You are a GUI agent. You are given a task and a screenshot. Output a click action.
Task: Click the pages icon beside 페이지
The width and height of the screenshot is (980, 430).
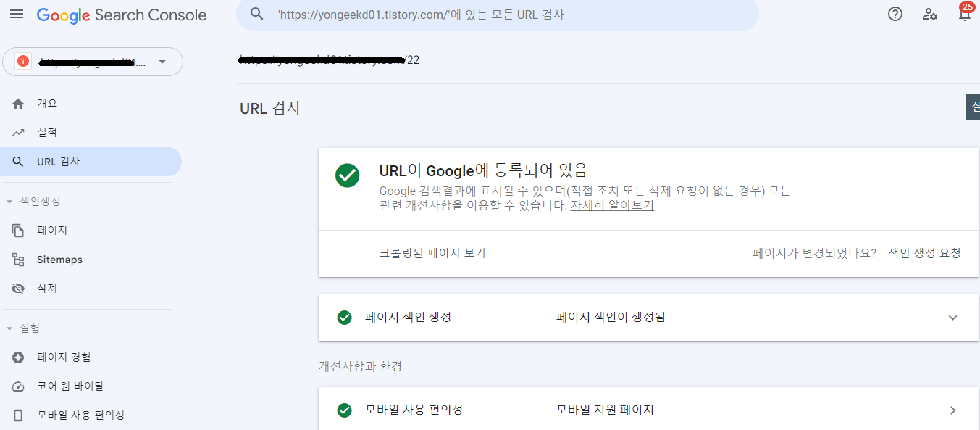coord(19,231)
